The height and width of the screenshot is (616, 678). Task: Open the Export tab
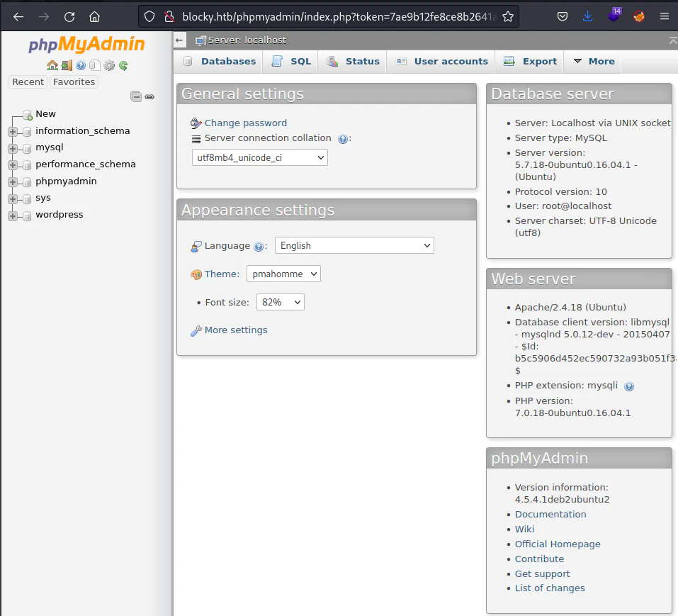pyautogui.click(x=530, y=62)
